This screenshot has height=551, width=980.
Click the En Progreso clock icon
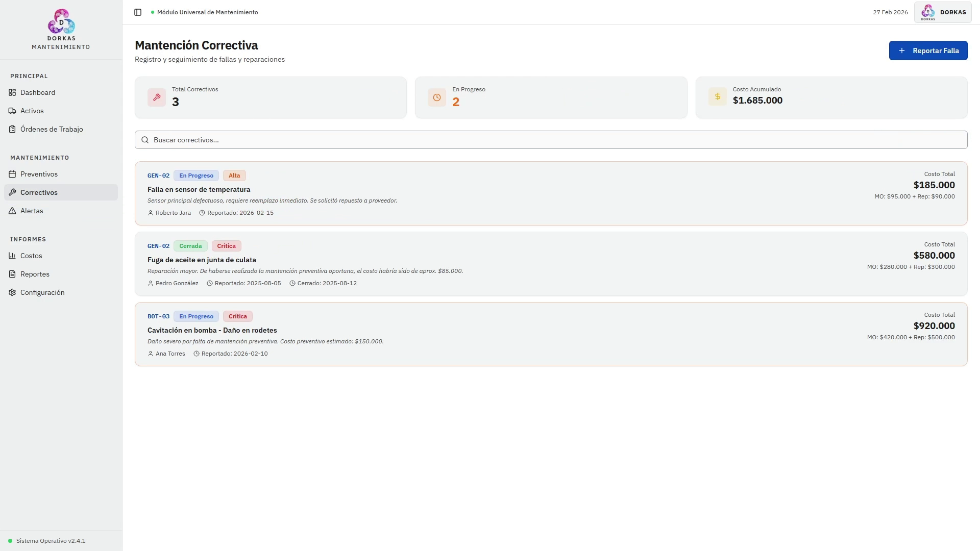click(x=437, y=97)
